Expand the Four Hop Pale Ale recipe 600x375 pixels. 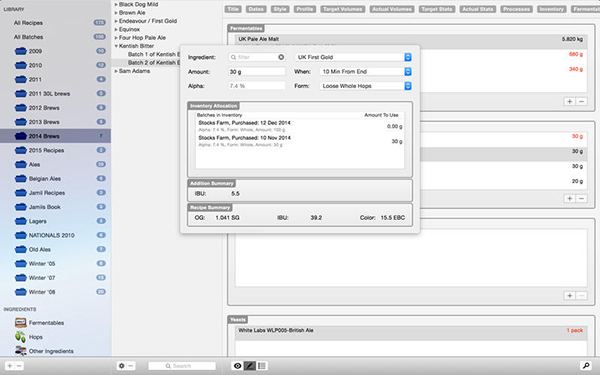(x=116, y=38)
